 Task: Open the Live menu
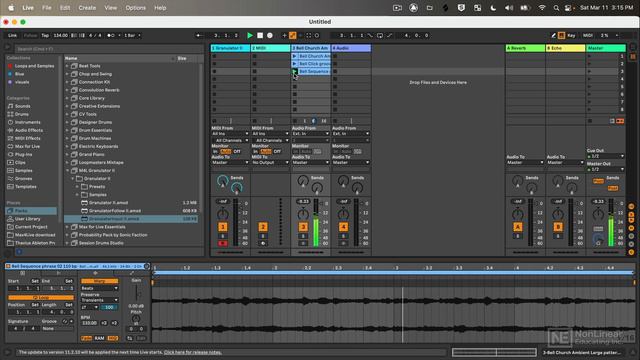point(28,8)
